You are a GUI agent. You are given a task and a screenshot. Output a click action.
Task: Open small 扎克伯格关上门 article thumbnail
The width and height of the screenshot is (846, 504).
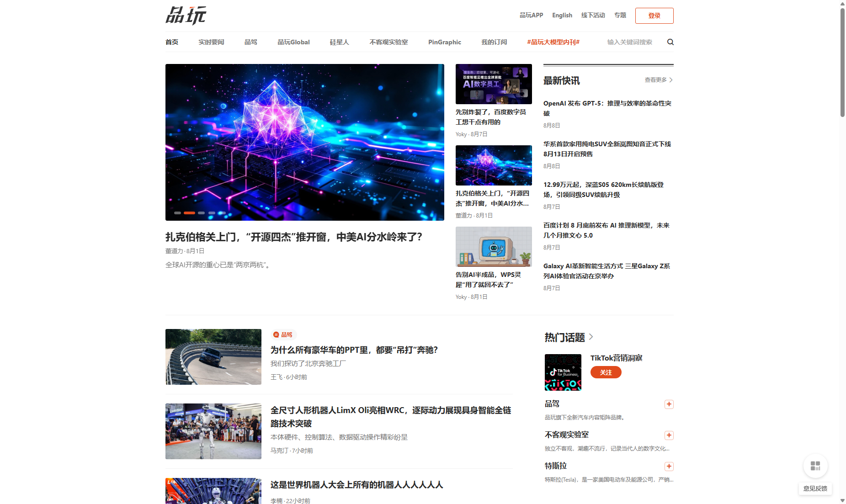[x=494, y=165]
